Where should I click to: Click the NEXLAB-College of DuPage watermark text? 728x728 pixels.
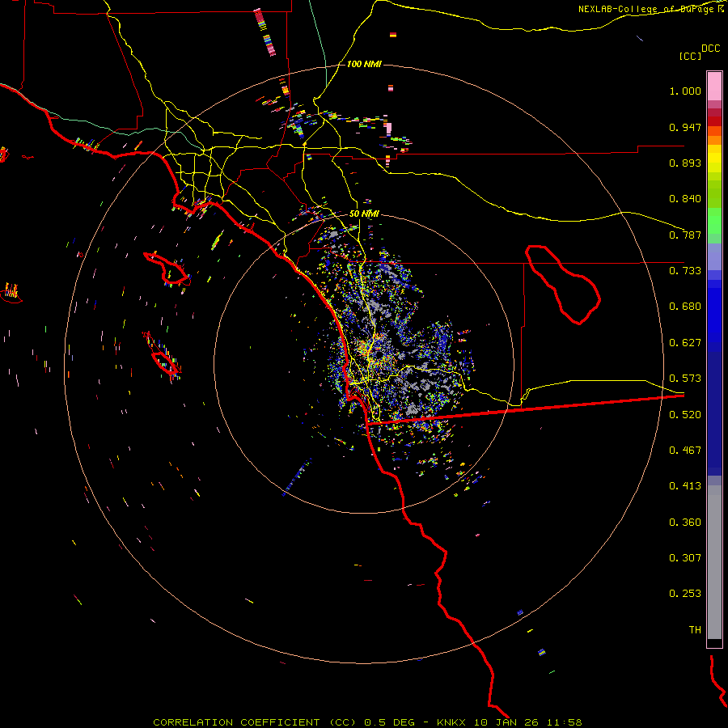(x=651, y=9)
